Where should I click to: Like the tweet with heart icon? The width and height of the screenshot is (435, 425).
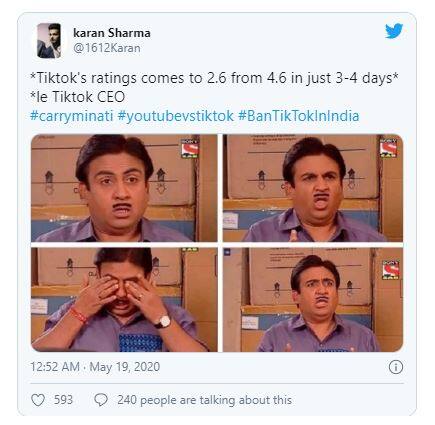(38, 400)
